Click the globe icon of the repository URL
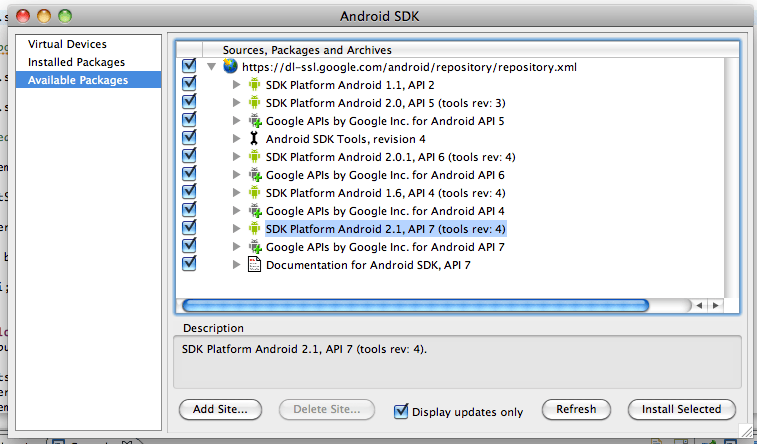This screenshot has height=444, width=757. pos(230,66)
